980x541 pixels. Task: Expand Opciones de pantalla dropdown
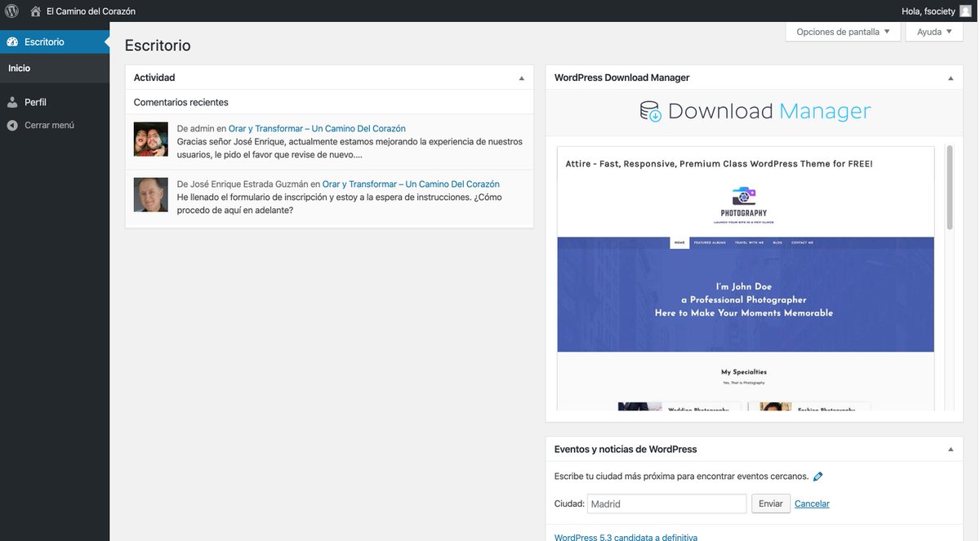tap(843, 32)
